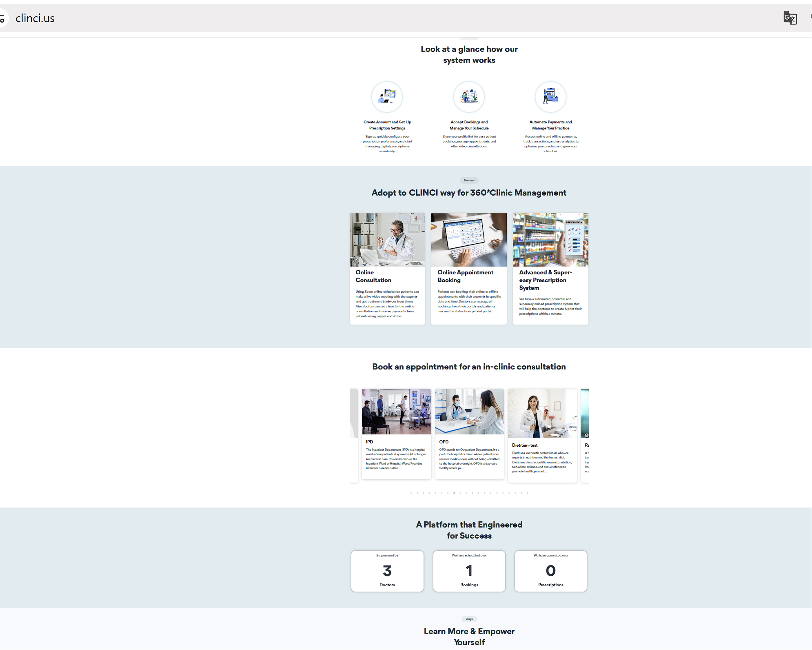This screenshot has height=650, width=812.
Task: Click 'Learn More & Empower Yourself' heading
Action: pos(469,637)
